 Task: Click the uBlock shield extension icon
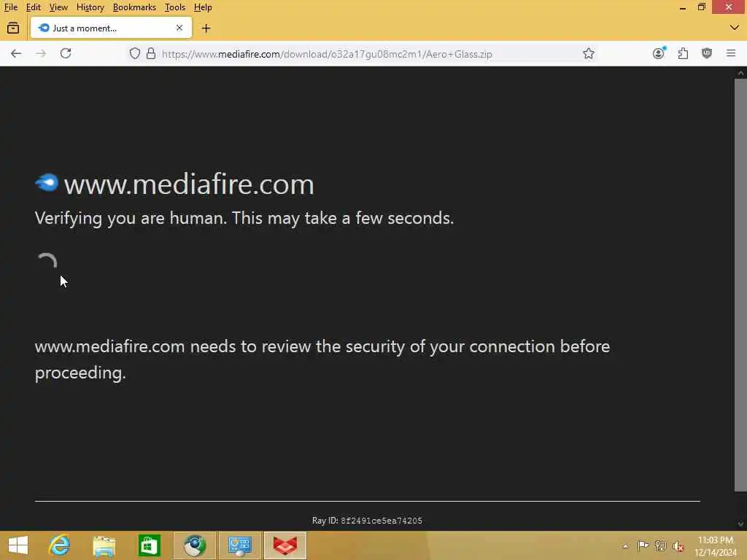[x=706, y=53]
